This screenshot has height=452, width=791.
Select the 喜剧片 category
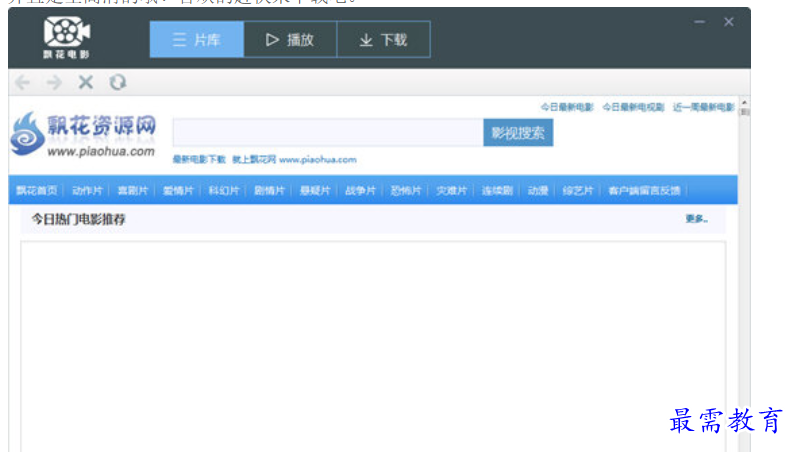click(x=132, y=190)
